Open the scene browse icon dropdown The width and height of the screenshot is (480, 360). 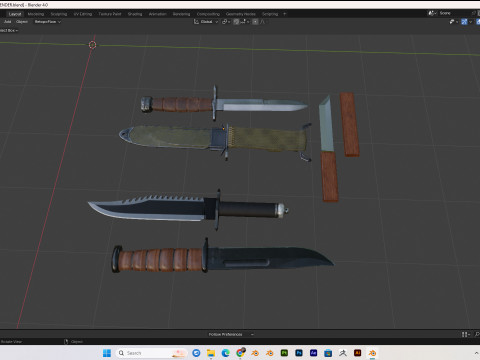pyautogui.click(x=432, y=13)
